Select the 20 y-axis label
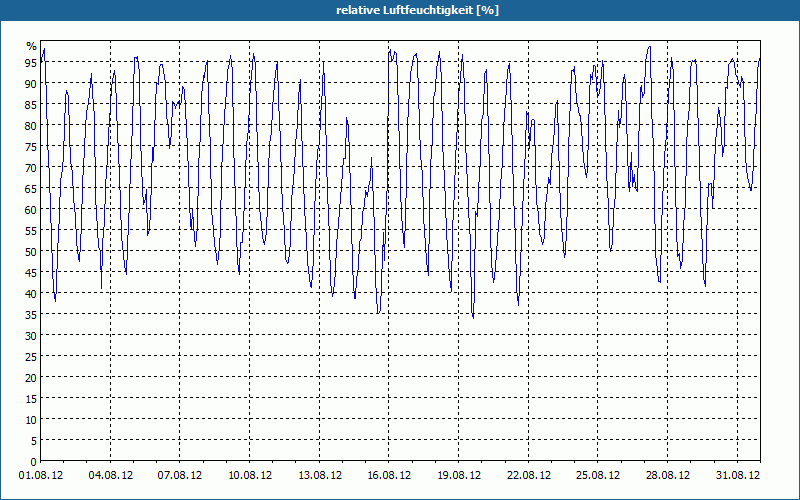This screenshot has width=800, height=500. 31,378
